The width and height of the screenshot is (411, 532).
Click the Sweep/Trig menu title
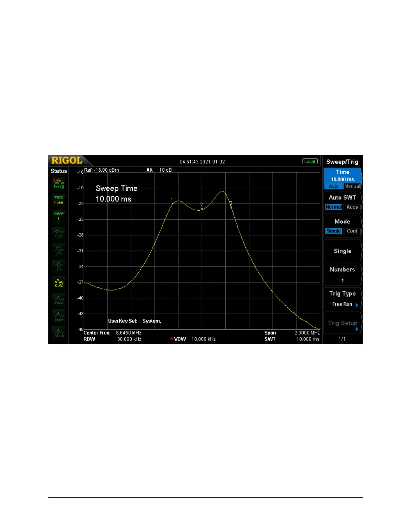tap(342, 162)
